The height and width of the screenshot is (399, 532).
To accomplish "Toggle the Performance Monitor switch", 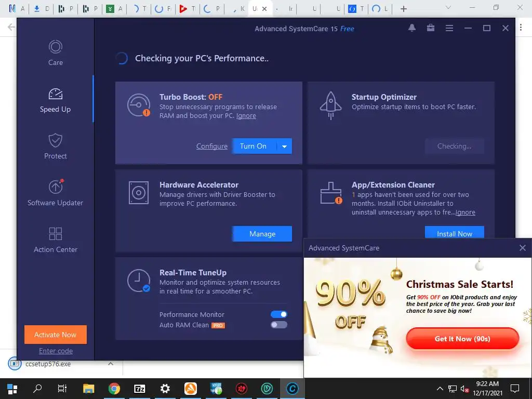I will click(279, 314).
